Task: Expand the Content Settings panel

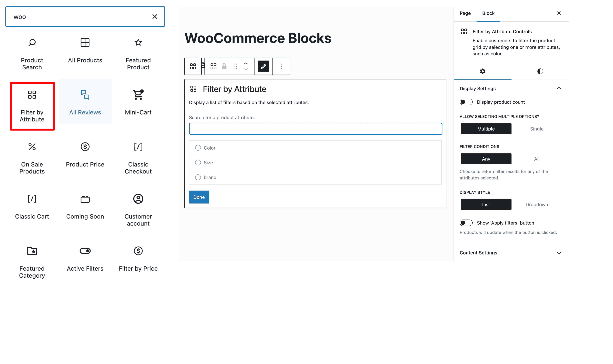Action: point(511,253)
